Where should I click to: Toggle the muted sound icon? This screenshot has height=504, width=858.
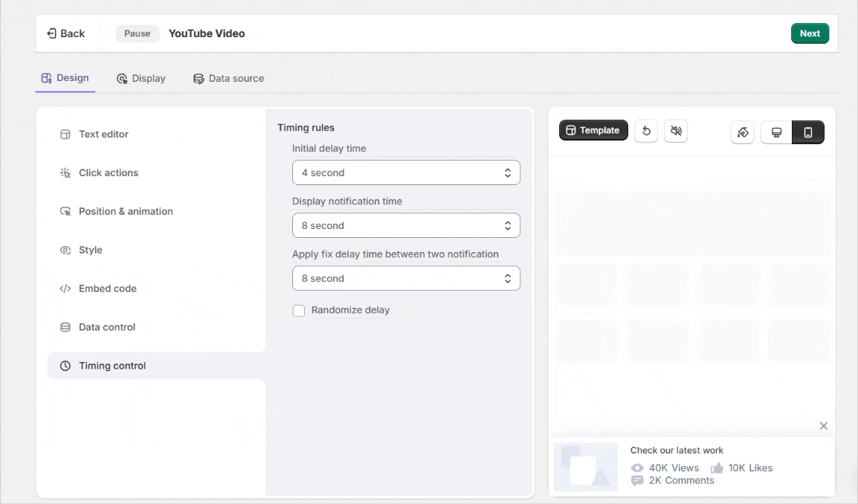coord(676,131)
